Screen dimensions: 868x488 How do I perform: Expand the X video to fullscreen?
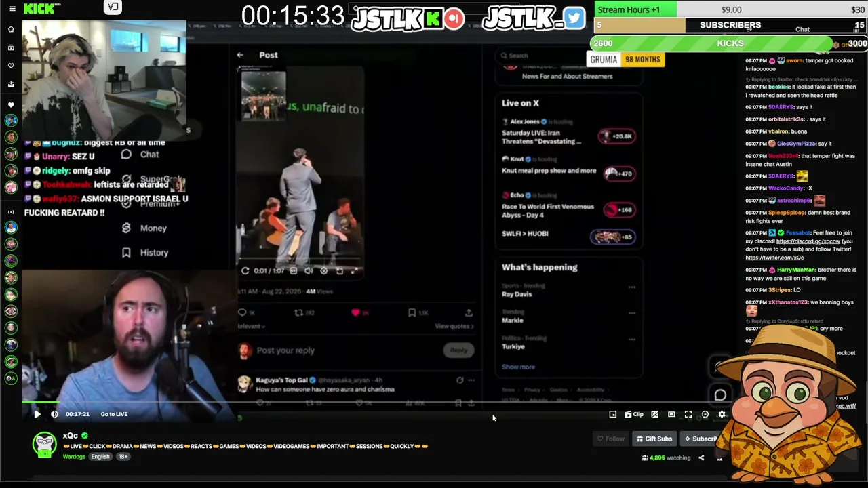click(x=354, y=270)
